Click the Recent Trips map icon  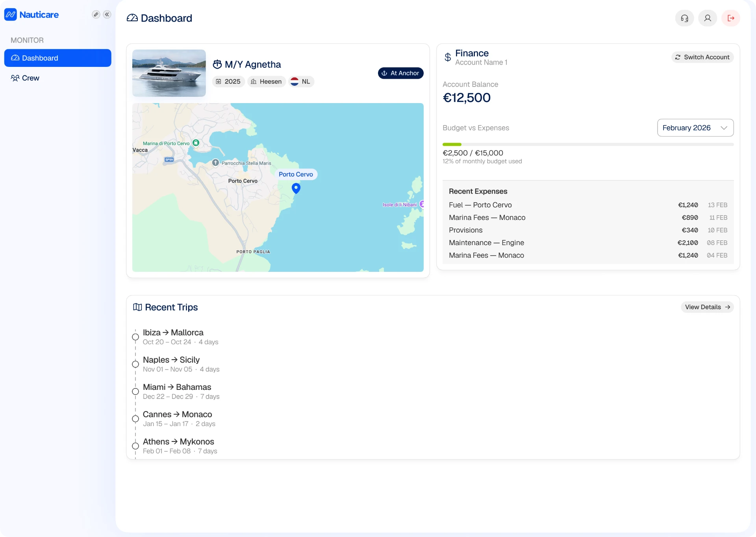point(137,307)
